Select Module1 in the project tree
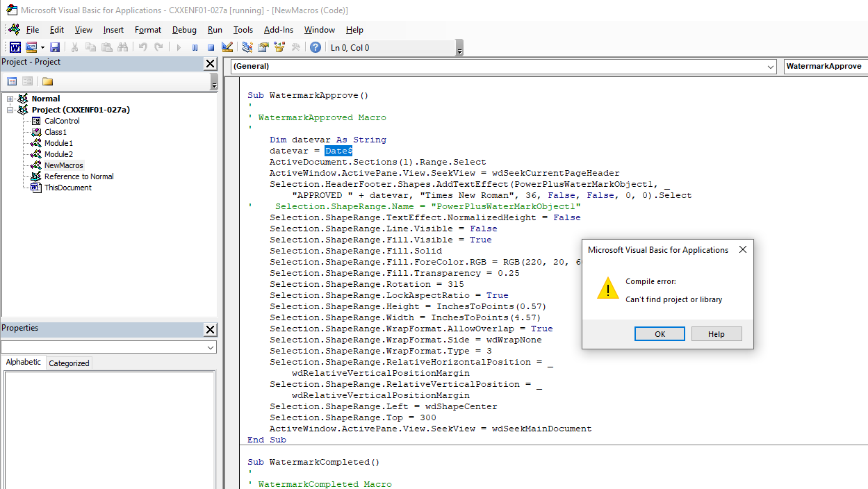This screenshot has height=489, width=868. (58, 143)
